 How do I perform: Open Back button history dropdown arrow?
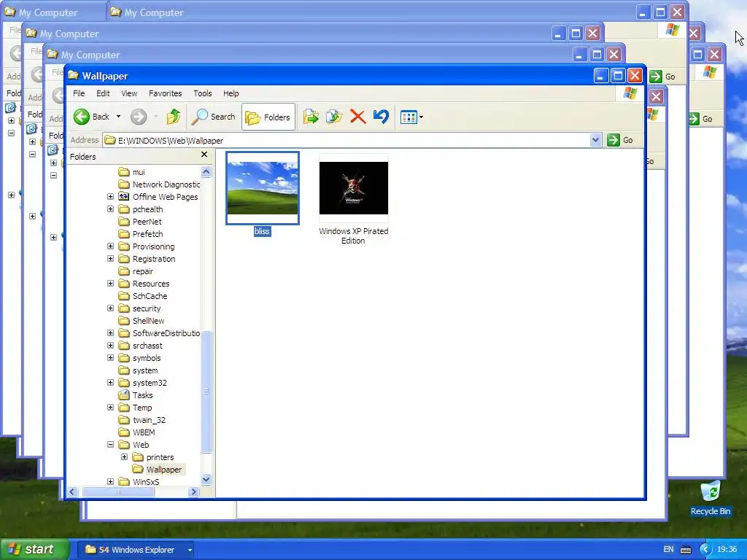point(118,117)
